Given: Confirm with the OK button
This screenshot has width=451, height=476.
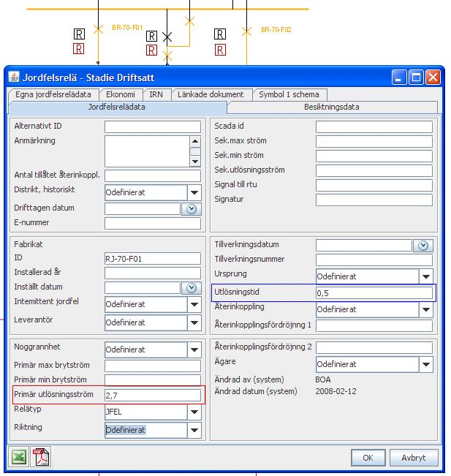Looking at the screenshot, I should click(368, 458).
